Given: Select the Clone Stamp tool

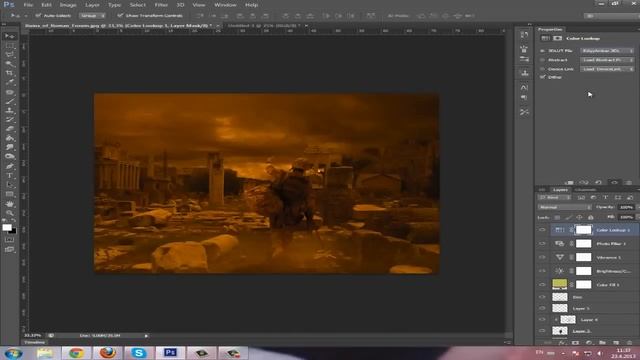Looking at the screenshot, I should [x=9, y=111].
